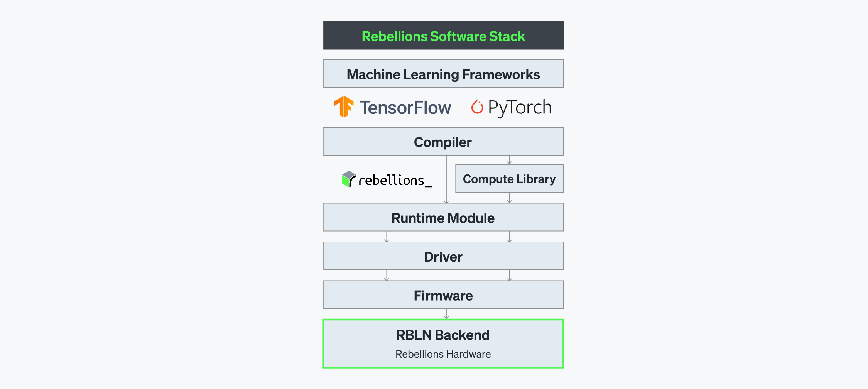Click right arrow between Driver and Firmware

click(x=509, y=275)
